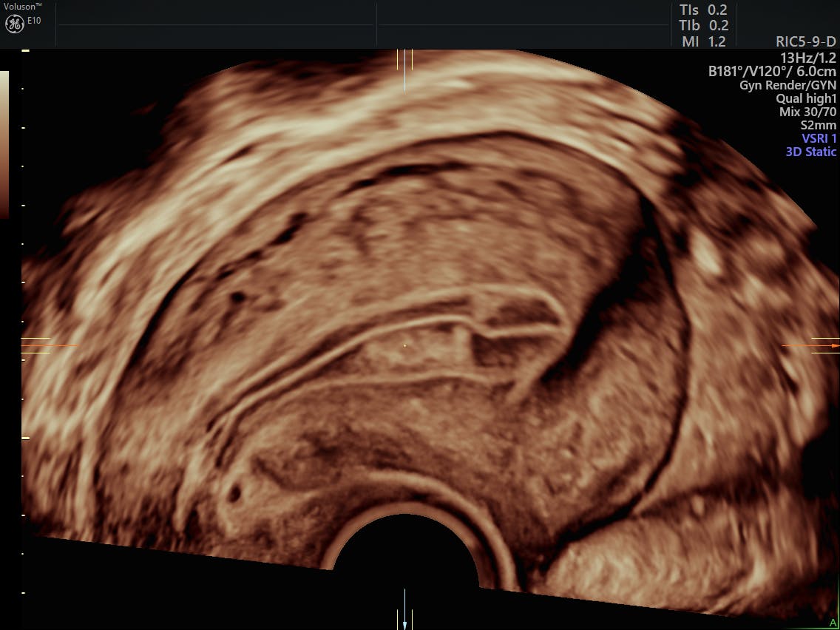Image resolution: width=840 pixels, height=630 pixels.
Task: Click the B181°/V120°/ 6.0cm angle readout
Action: click(x=772, y=72)
